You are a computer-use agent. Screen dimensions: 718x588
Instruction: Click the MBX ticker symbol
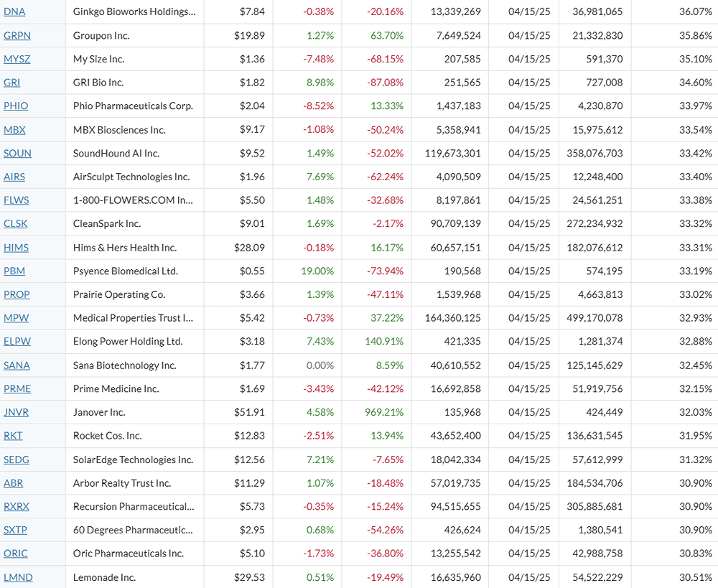pyautogui.click(x=14, y=130)
